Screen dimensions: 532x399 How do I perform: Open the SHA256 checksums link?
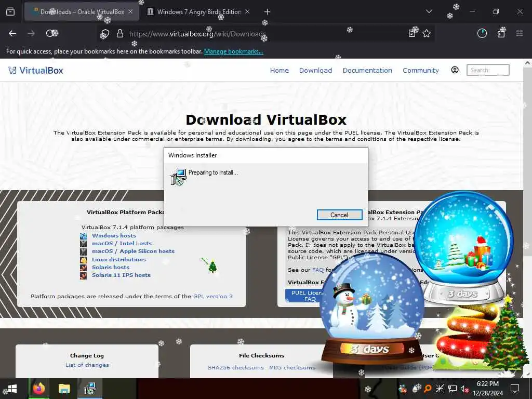(236, 367)
